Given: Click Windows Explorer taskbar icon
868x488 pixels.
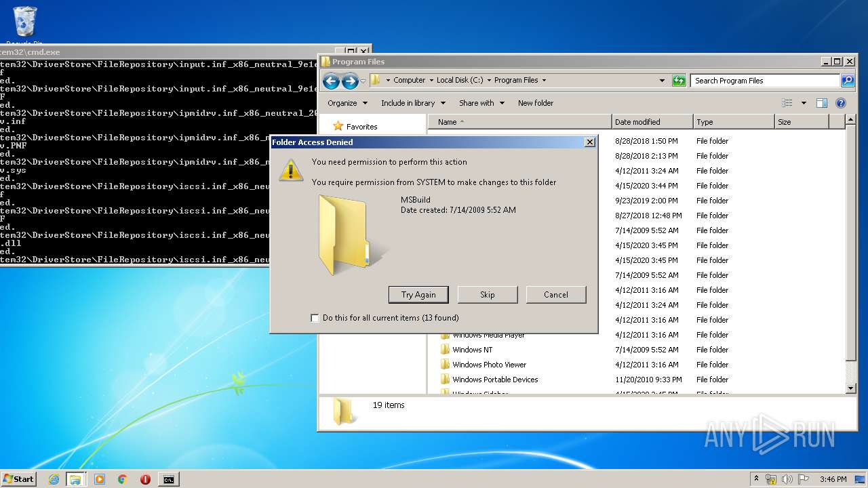Looking at the screenshot, I should click(x=75, y=479).
